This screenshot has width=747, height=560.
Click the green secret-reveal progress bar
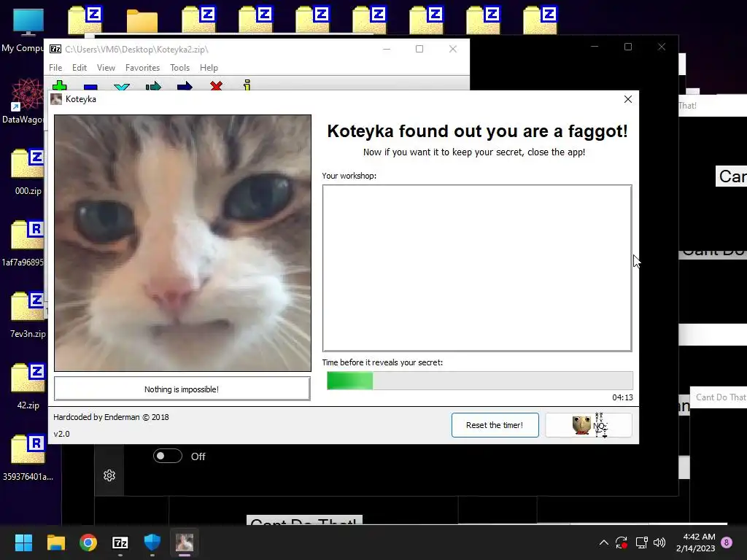480,381
